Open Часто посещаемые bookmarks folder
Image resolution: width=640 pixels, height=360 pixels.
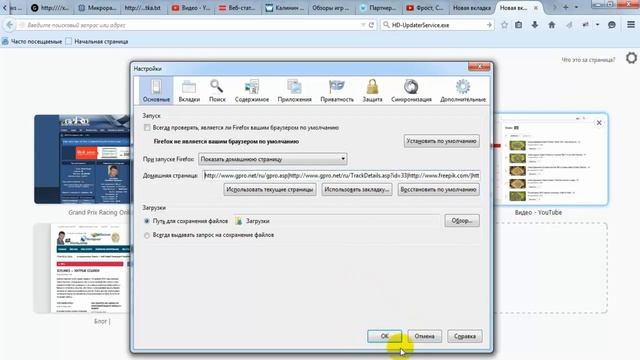pos(32,41)
